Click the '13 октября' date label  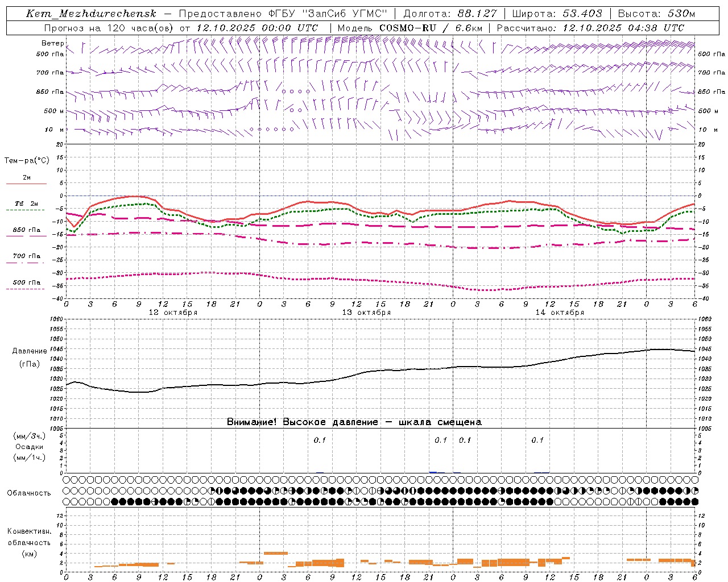(366, 313)
